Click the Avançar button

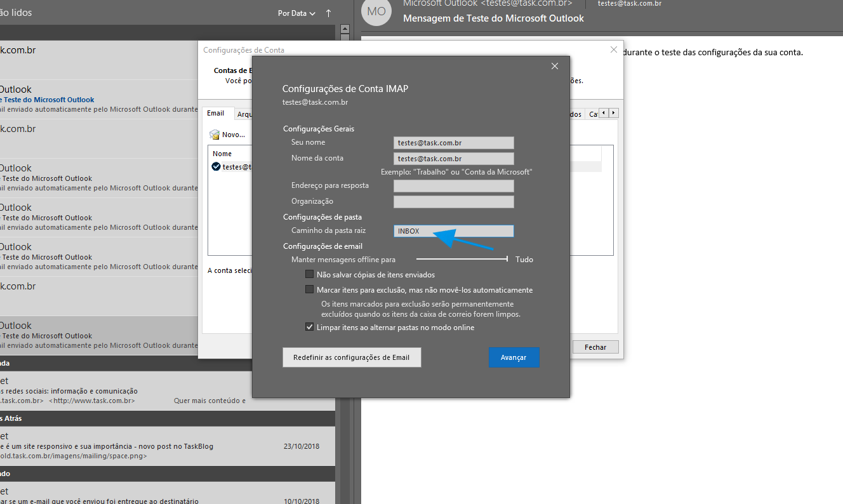[x=514, y=357]
